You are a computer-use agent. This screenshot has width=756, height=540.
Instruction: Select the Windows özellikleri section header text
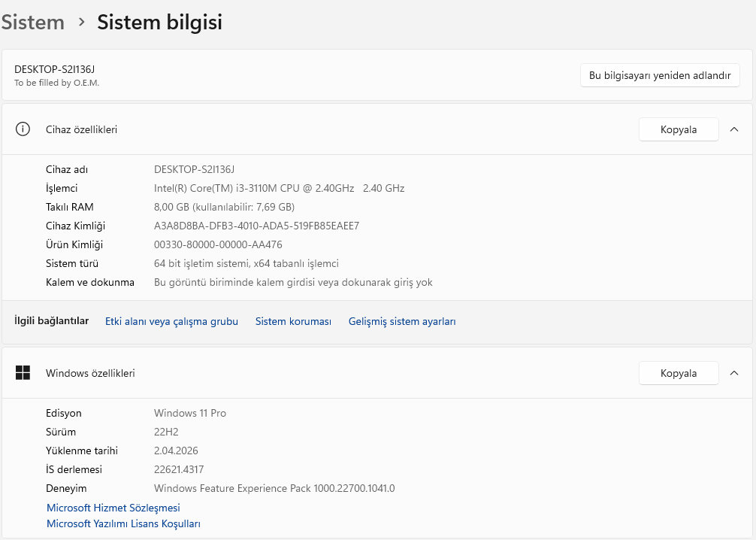[90, 373]
